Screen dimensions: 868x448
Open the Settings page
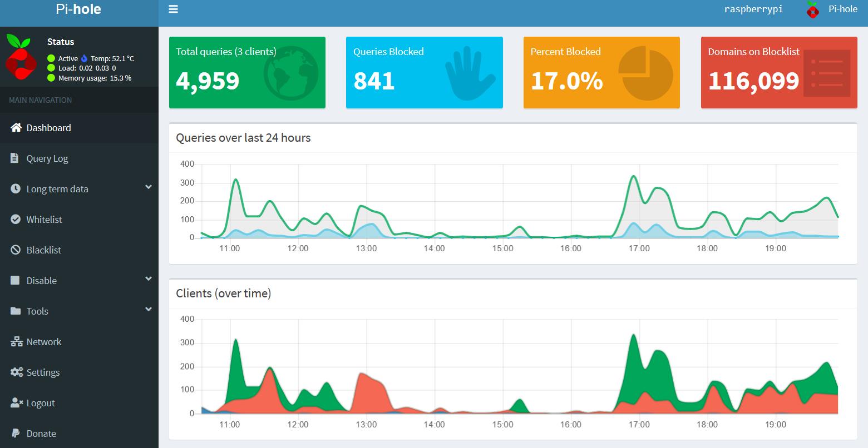coord(79,372)
